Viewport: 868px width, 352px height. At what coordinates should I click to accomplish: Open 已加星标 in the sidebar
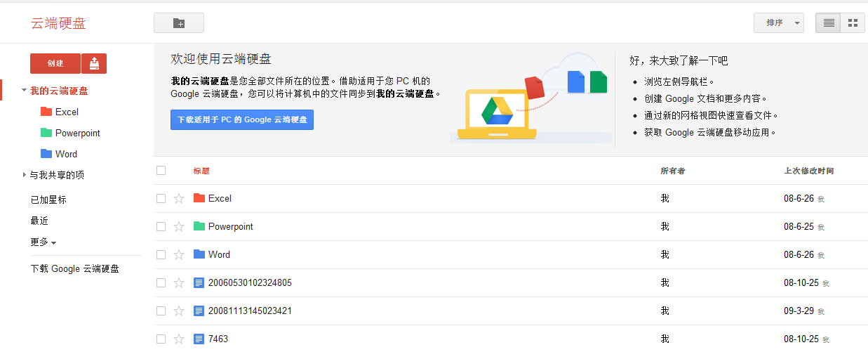coord(48,200)
